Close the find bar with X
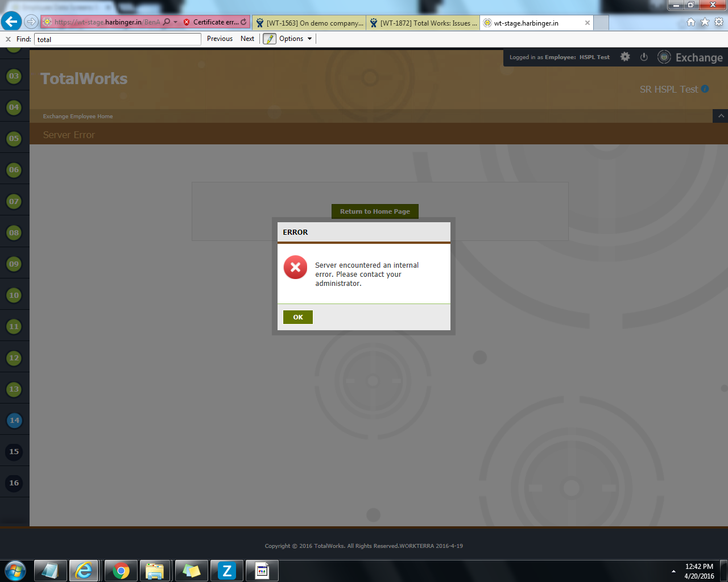The width and height of the screenshot is (728, 582). coord(8,39)
